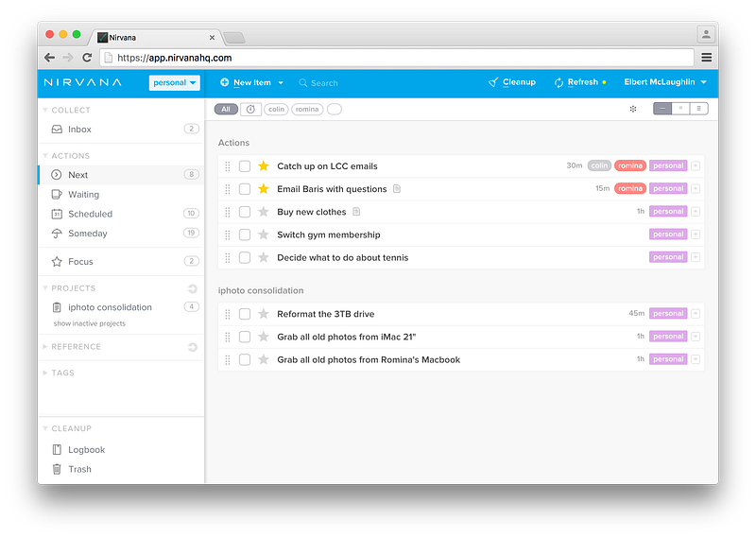
Task: Tick the Decide what to do about tennis checkbox
Action: (245, 257)
